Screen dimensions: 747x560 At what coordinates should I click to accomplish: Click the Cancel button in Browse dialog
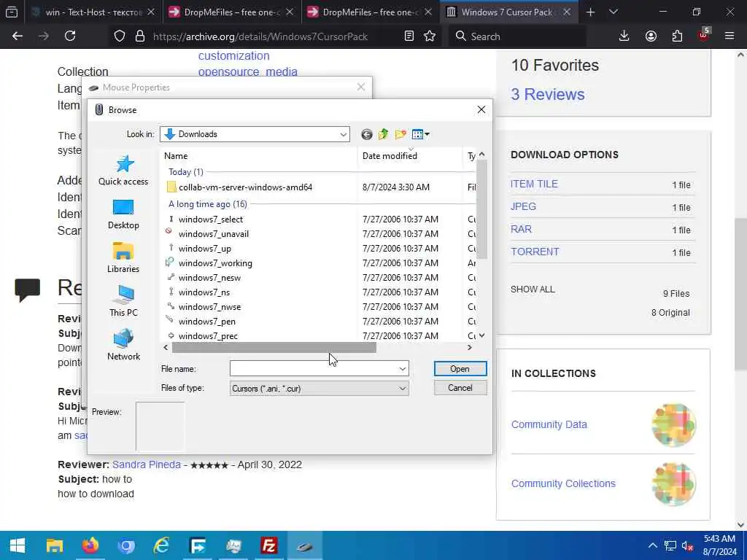460,388
